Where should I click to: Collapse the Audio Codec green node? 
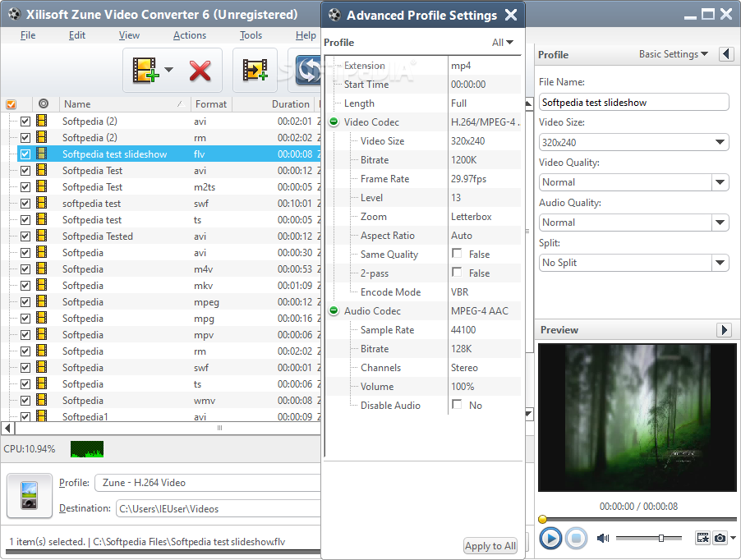[334, 310]
